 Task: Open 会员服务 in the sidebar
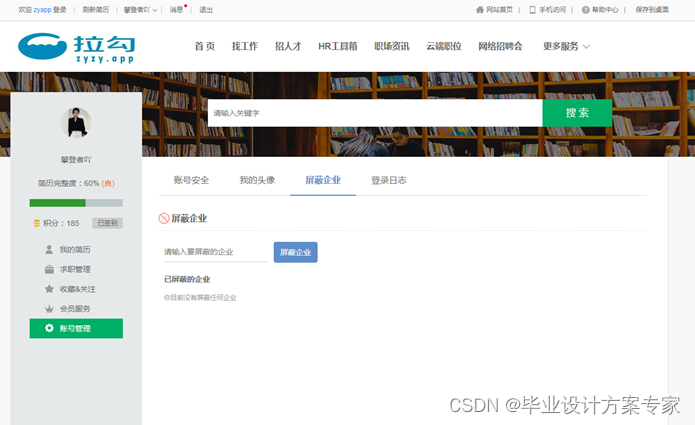[x=75, y=309]
